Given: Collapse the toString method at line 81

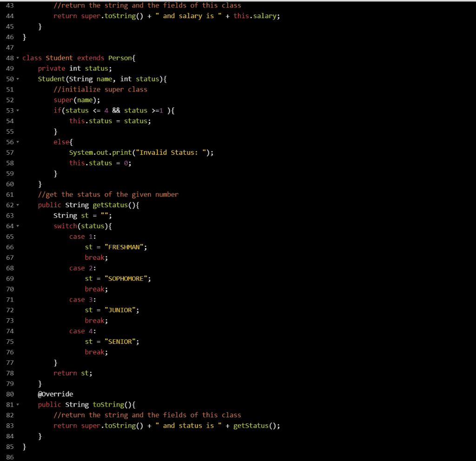Looking at the screenshot, I should pos(18,404).
